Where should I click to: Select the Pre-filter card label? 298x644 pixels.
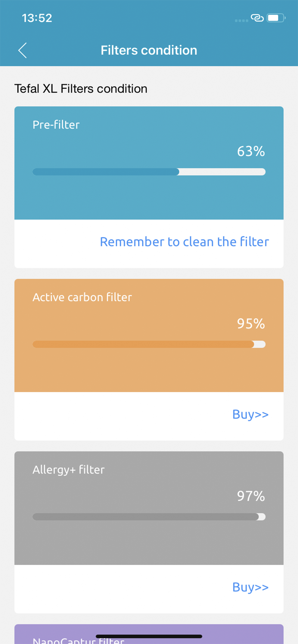(56, 125)
